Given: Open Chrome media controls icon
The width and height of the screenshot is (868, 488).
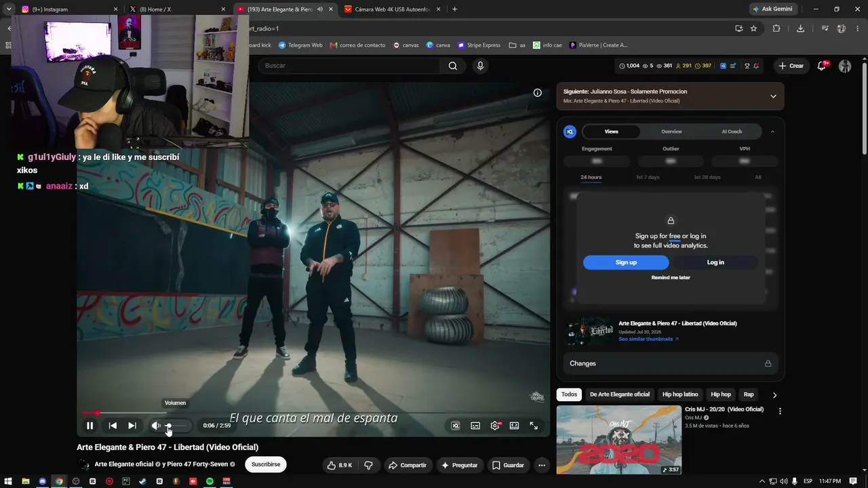Looking at the screenshot, I should (x=825, y=28).
